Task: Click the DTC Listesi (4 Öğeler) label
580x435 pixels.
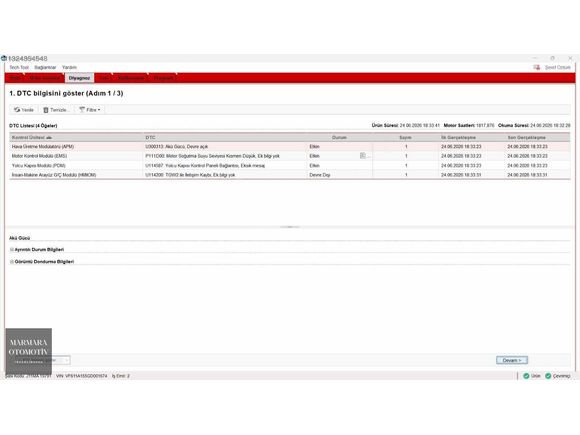Action: coord(33,126)
